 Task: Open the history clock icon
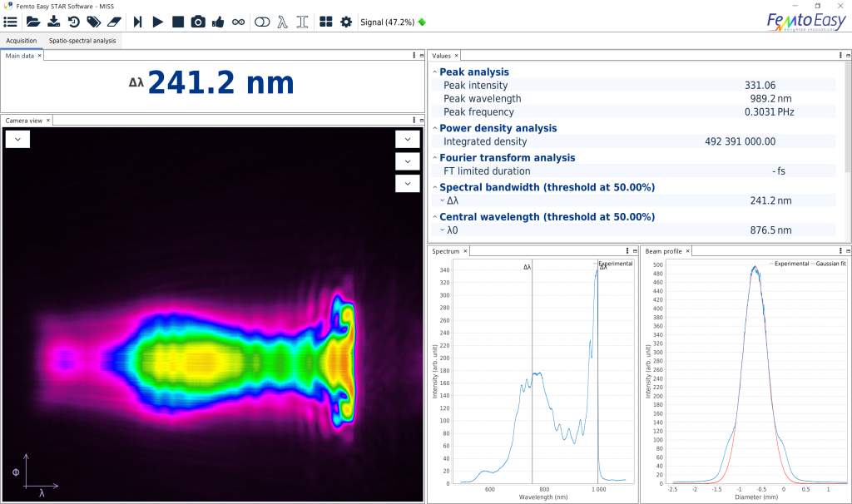tap(73, 22)
